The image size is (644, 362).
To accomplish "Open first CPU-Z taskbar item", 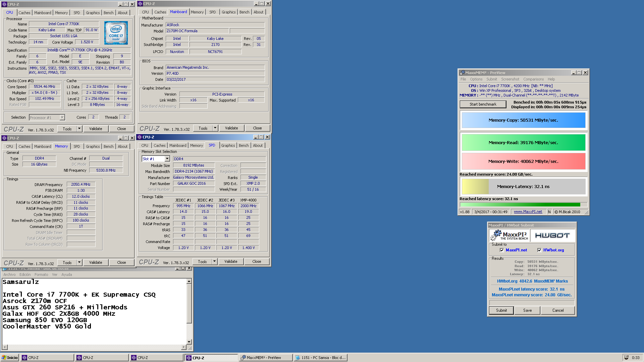I will point(47,358).
